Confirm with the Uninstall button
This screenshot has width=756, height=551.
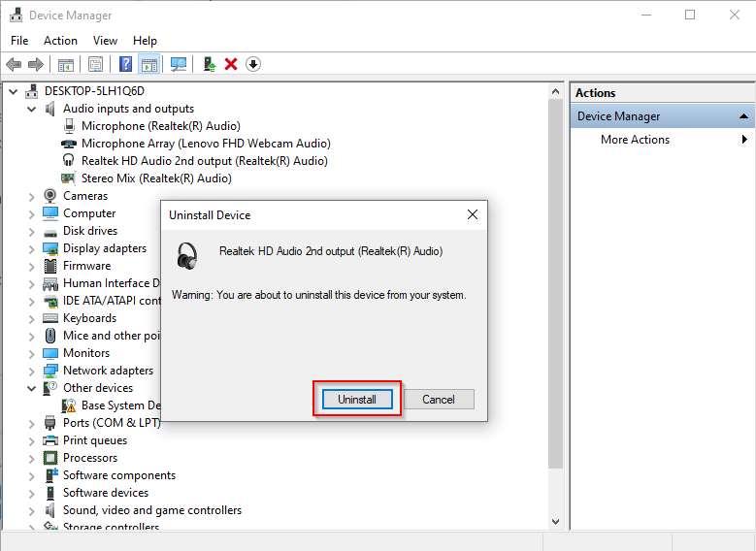coord(357,399)
